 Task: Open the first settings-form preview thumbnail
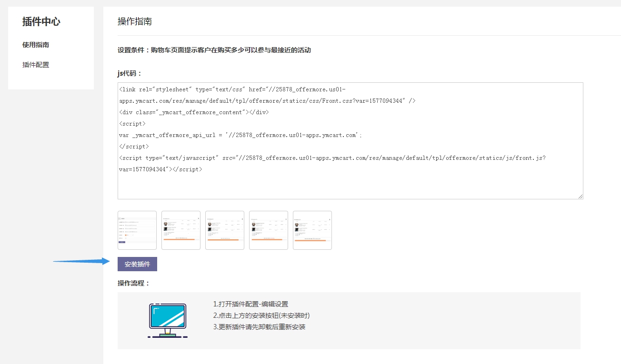[137, 230]
